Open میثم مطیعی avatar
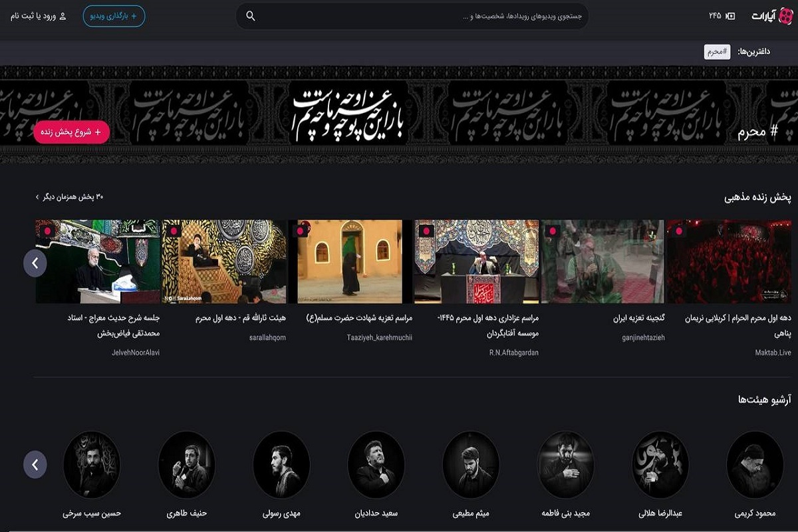Viewport: 798px width, 532px height. pyautogui.click(x=471, y=465)
